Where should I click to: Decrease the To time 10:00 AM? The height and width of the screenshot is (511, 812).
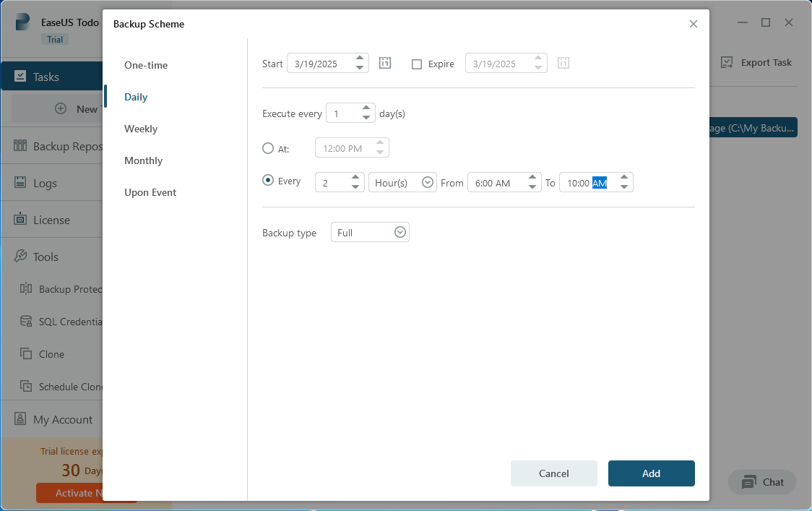[x=624, y=187]
